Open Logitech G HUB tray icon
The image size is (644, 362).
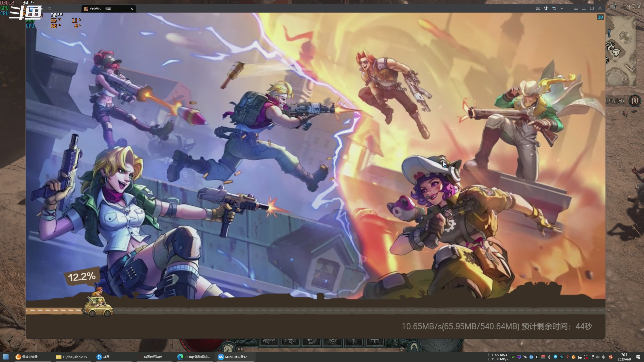pos(537,357)
